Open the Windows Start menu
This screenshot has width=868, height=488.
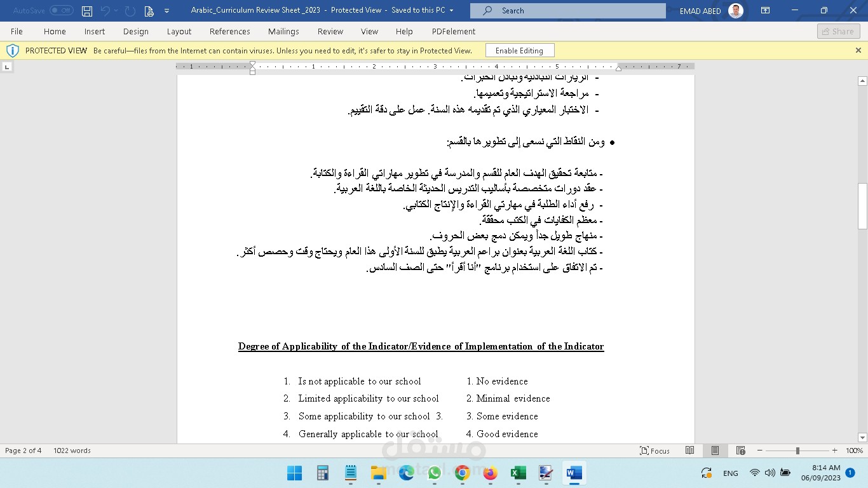(294, 473)
